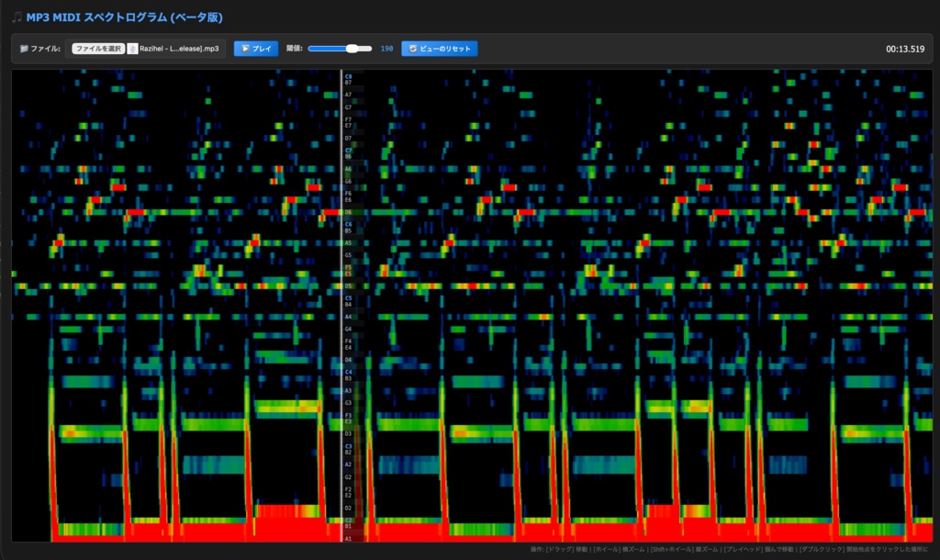The height and width of the screenshot is (560, 940).
Task: Click the threshold value 190
Action: click(x=386, y=49)
